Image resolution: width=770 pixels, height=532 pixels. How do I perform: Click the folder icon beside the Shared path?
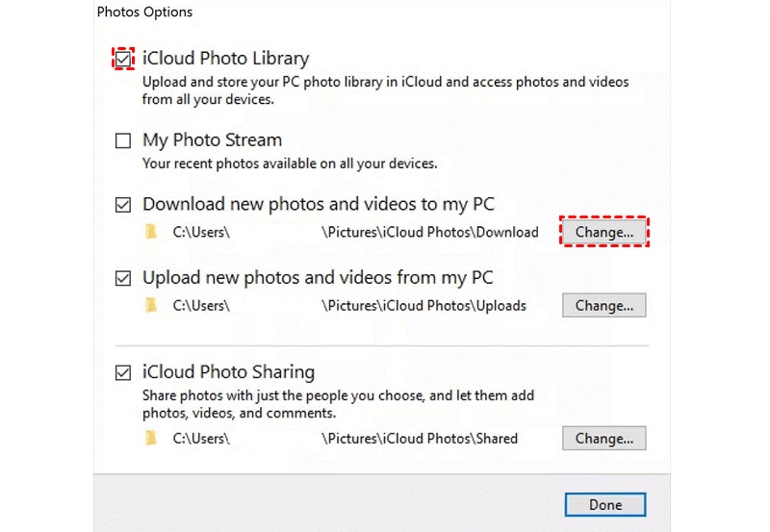(149, 438)
